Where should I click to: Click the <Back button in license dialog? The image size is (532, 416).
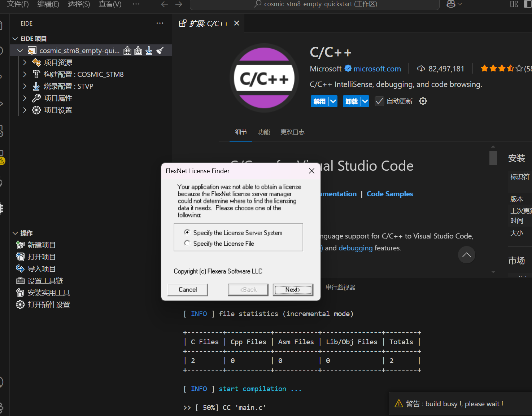coord(248,290)
